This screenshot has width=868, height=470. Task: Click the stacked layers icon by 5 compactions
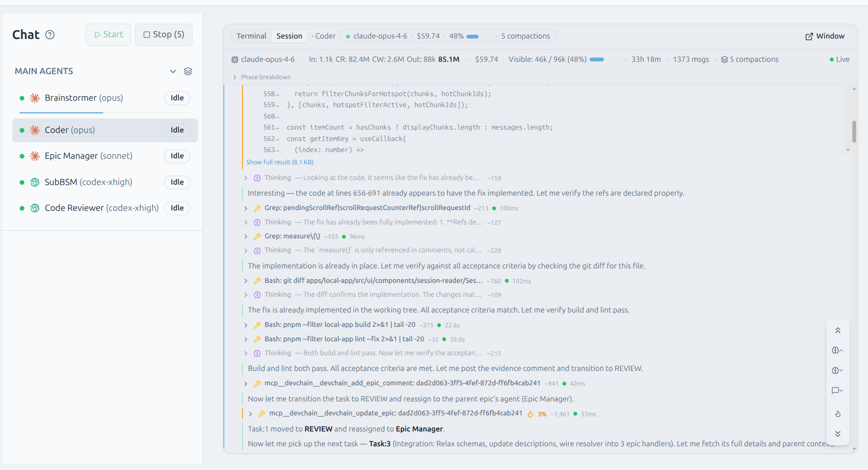click(x=724, y=60)
